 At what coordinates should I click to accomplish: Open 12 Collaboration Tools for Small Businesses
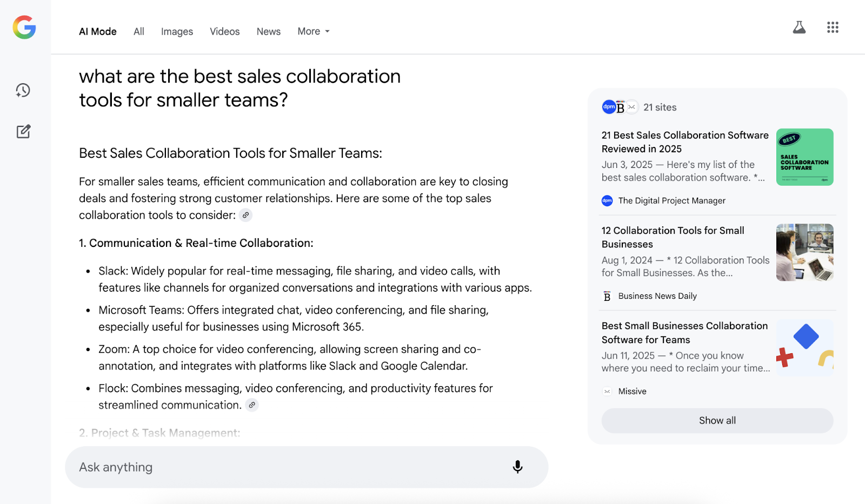(x=673, y=237)
